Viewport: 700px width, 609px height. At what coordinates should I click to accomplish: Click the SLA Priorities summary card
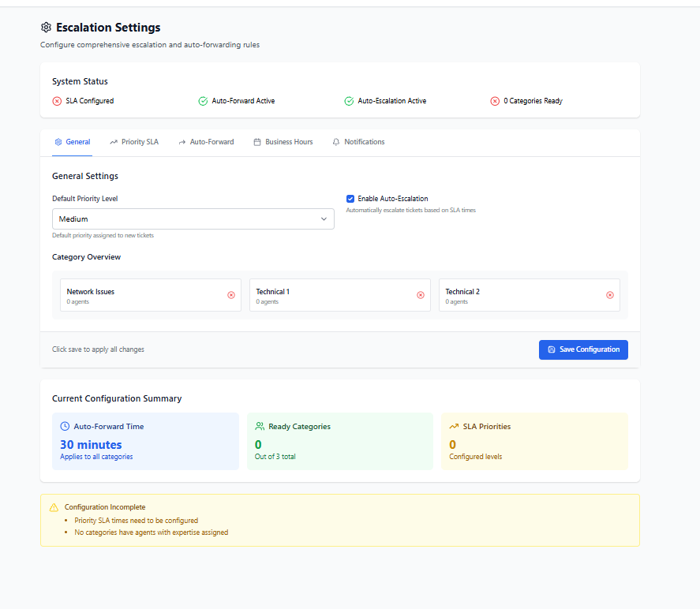535,441
